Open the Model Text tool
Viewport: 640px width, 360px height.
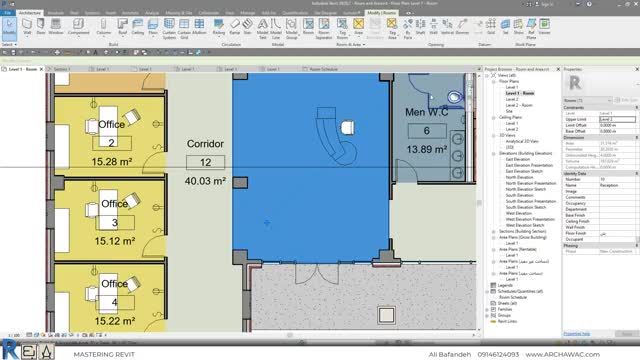point(262,29)
